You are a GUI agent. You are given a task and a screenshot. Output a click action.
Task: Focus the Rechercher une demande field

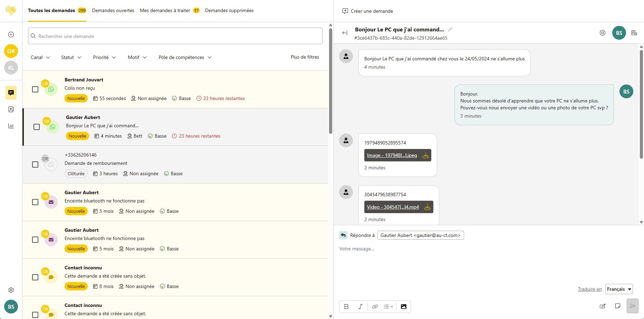[175, 36]
